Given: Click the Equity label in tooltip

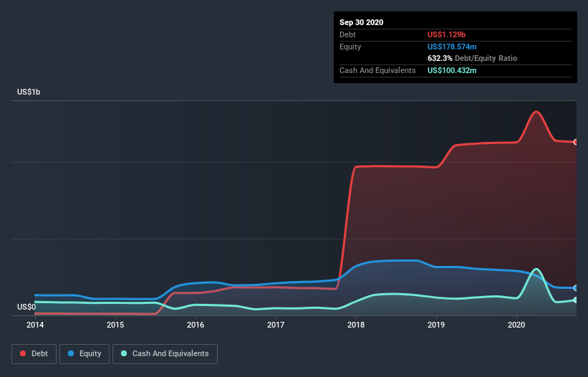Looking at the screenshot, I should click(350, 47).
